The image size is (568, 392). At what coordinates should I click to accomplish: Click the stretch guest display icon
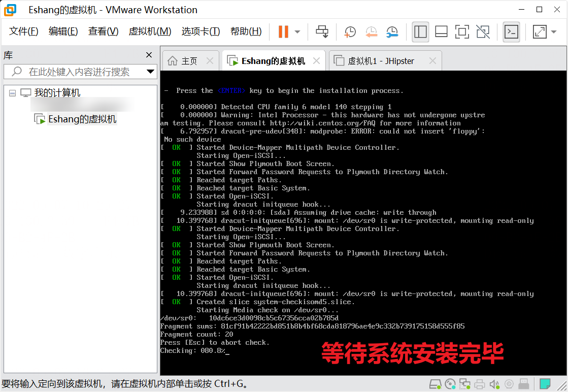click(540, 32)
